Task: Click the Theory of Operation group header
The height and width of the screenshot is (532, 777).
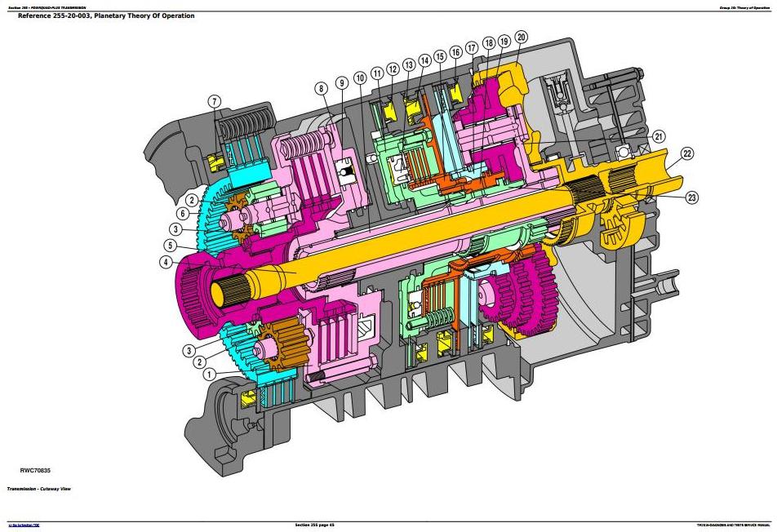Action: (745, 8)
